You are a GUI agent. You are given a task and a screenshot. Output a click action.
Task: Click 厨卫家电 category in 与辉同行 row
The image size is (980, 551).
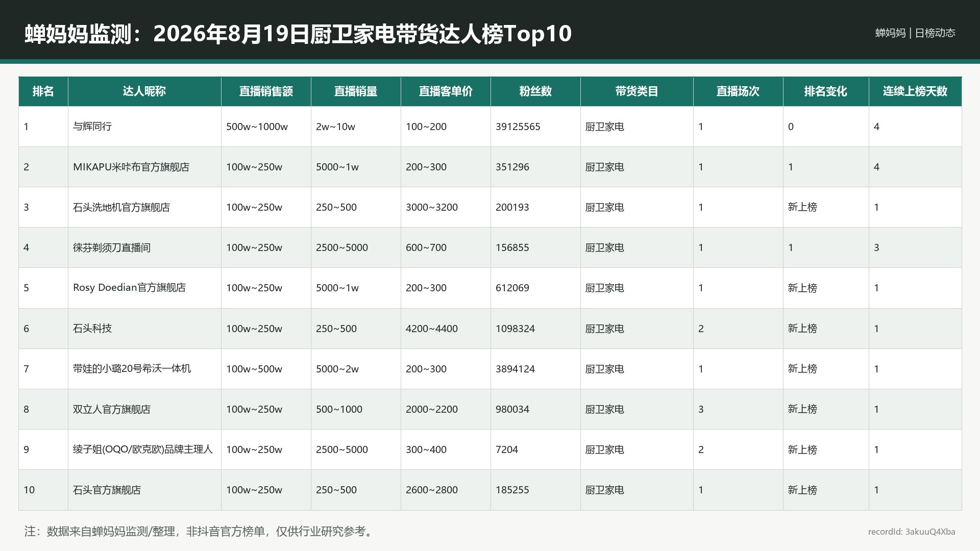(x=605, y=127)
